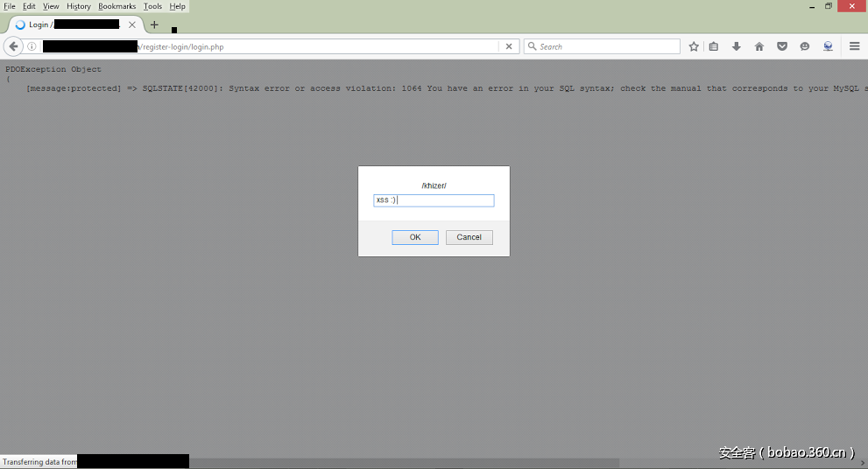Open the Help menu

tap(177, 6)
